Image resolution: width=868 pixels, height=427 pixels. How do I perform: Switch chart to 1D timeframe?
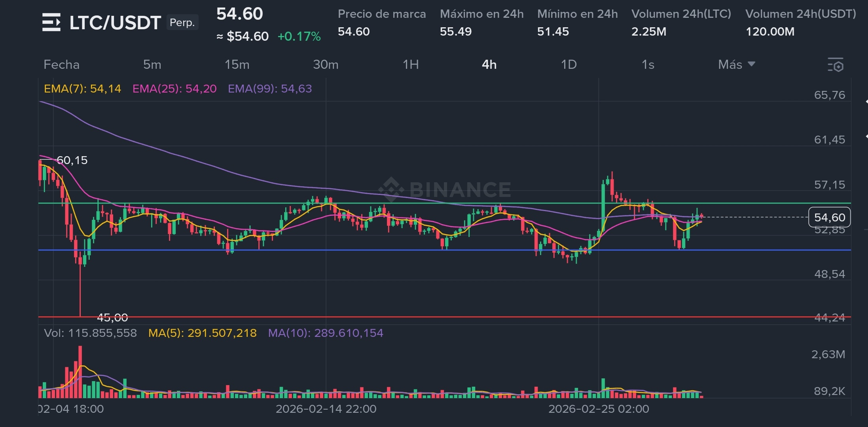[x=569, y=64]
